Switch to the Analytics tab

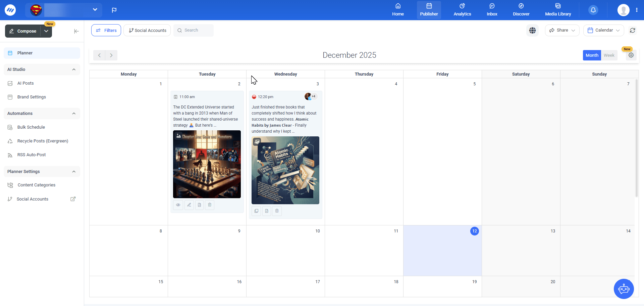462,10
